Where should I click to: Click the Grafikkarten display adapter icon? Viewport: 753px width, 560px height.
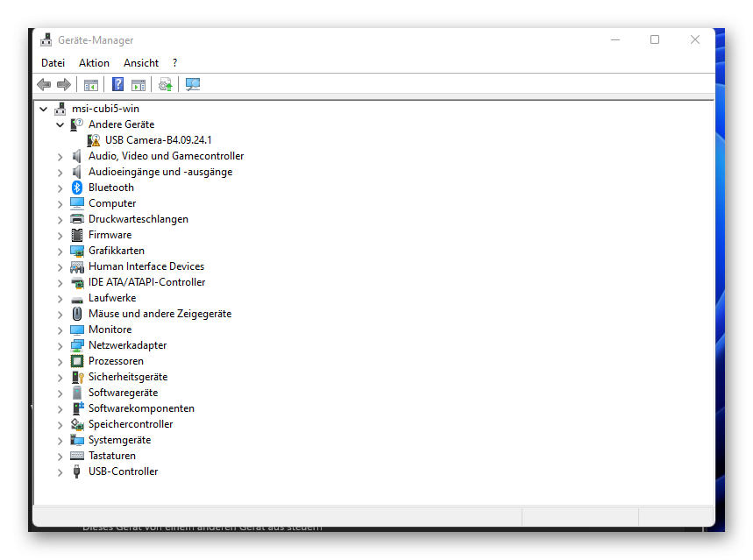[77, 251]
